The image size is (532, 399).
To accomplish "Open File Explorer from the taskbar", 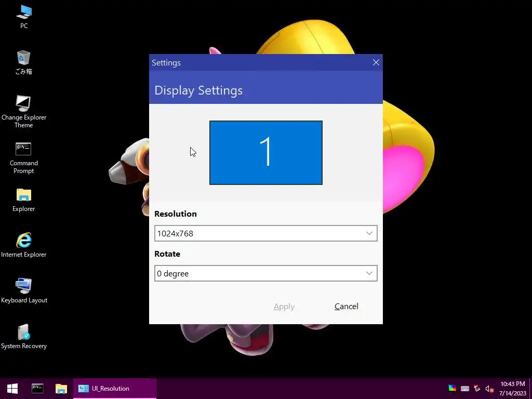I will 61,389.
